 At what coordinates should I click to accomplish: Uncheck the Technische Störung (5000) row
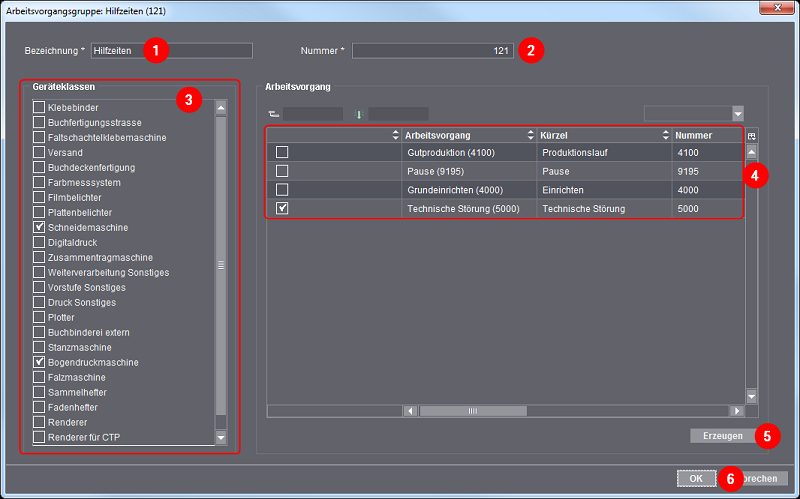[x=282, y=209]
